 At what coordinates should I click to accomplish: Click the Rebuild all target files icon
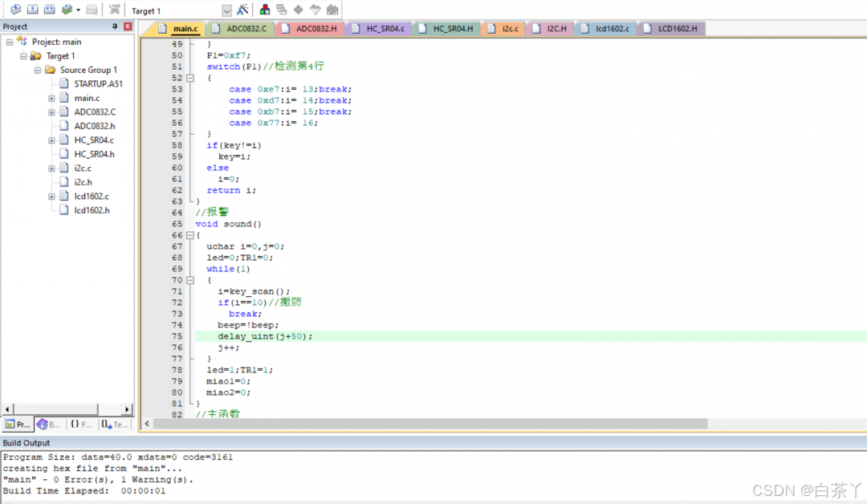point(49,10)
